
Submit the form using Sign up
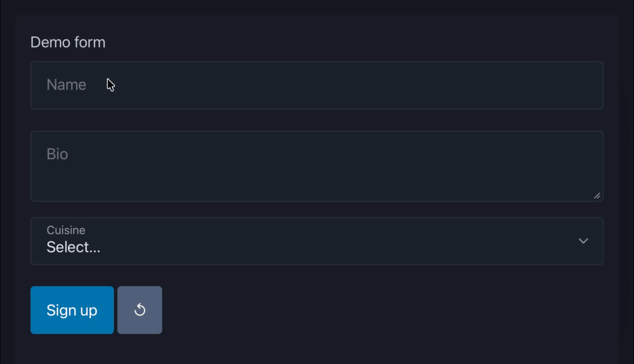pos(72,310)
